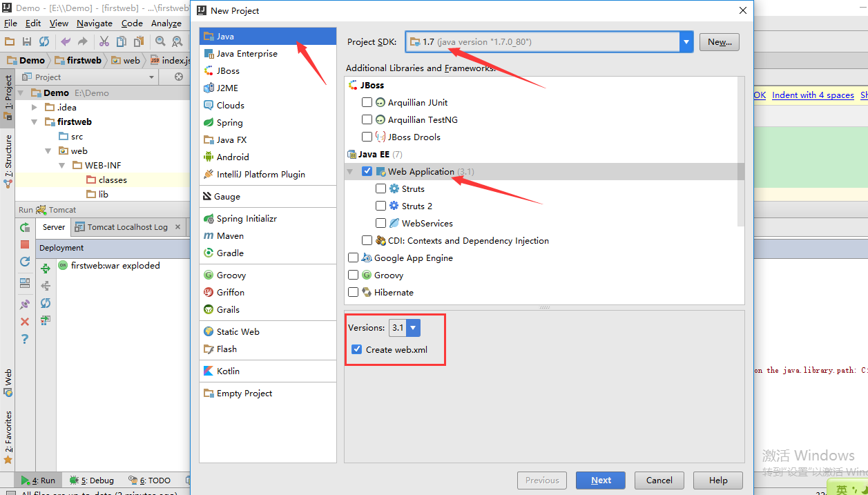Expand the .idea folder
The height and width of the screenshot is (495, 868).
point(35,107)
